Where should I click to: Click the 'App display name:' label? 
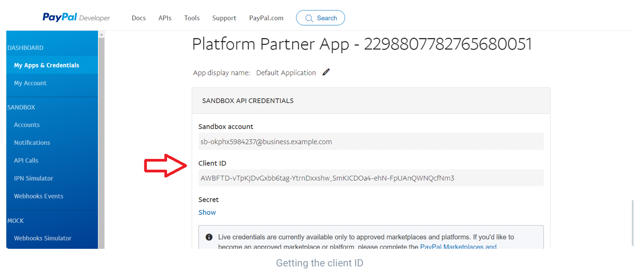click(221, 73)
